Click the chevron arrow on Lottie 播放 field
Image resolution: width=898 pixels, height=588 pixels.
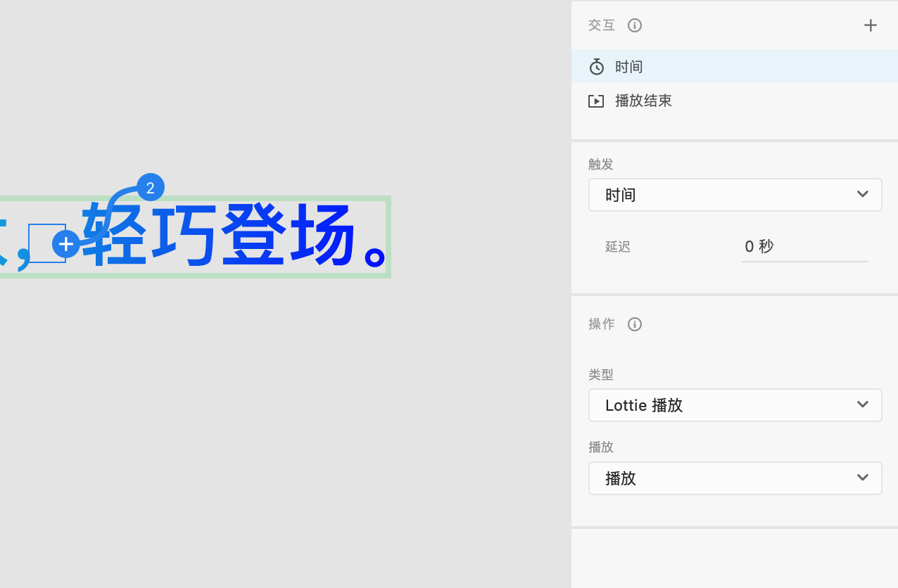point(863,405)
